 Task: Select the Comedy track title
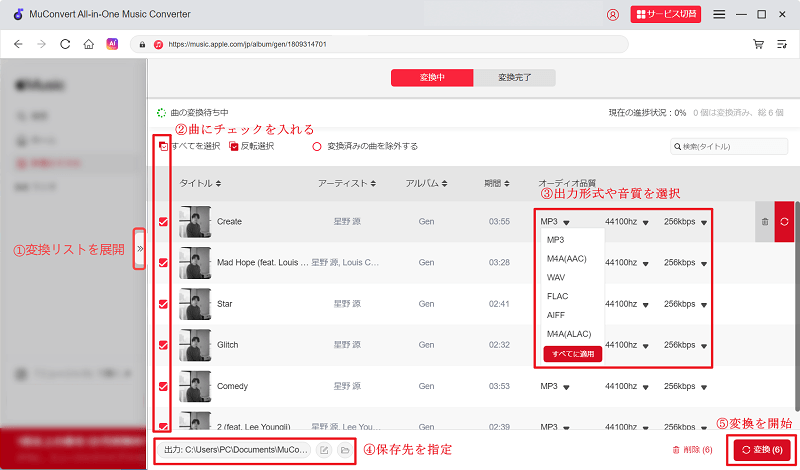click(232, 386)
